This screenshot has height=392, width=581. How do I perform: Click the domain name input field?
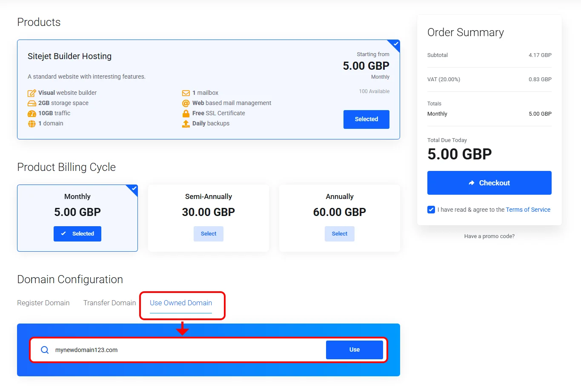187,350
